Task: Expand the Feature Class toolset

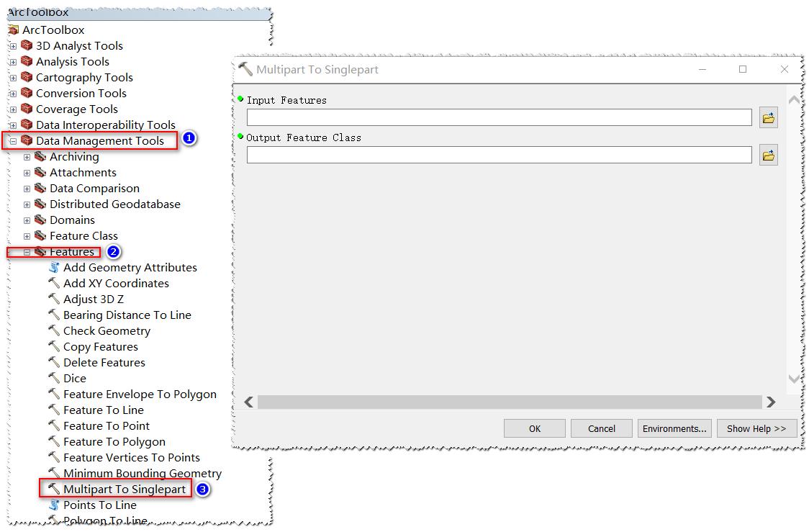Action: (x=27, y=237)
